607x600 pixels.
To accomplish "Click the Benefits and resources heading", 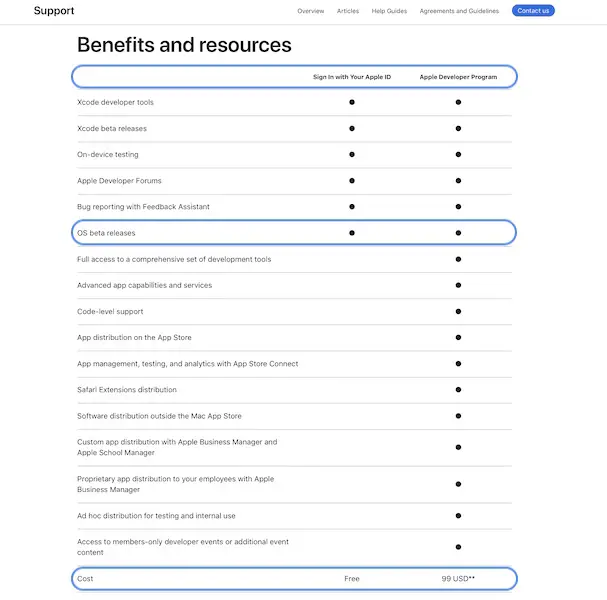I will (x=184, y=45).
